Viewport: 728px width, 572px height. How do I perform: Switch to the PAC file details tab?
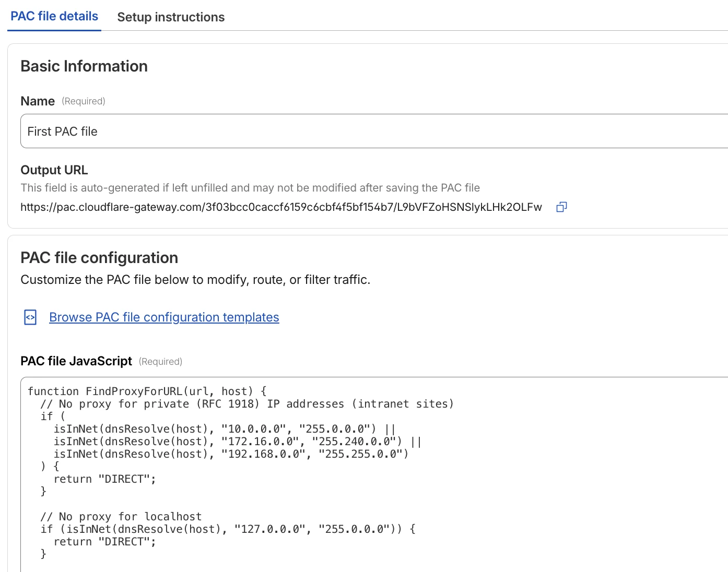click(x=54, y=17)
